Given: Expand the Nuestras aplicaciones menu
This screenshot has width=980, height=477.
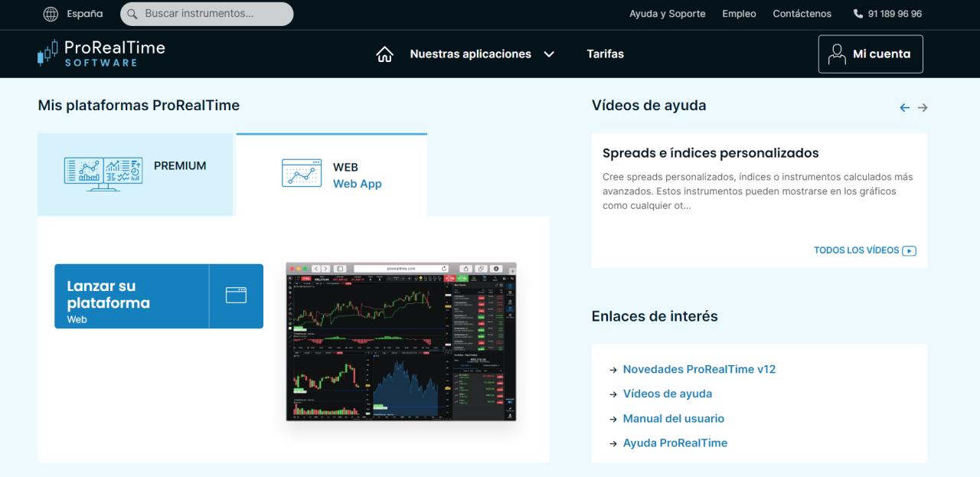Looking at the screenshot, I should point(482,54).
